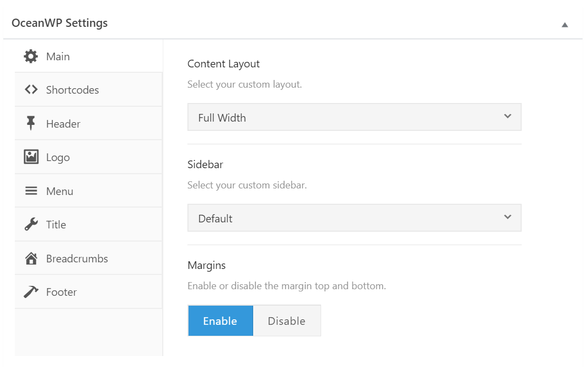
Task: Click the house icon for Breadcrumbs
Action: click(31, 259)
